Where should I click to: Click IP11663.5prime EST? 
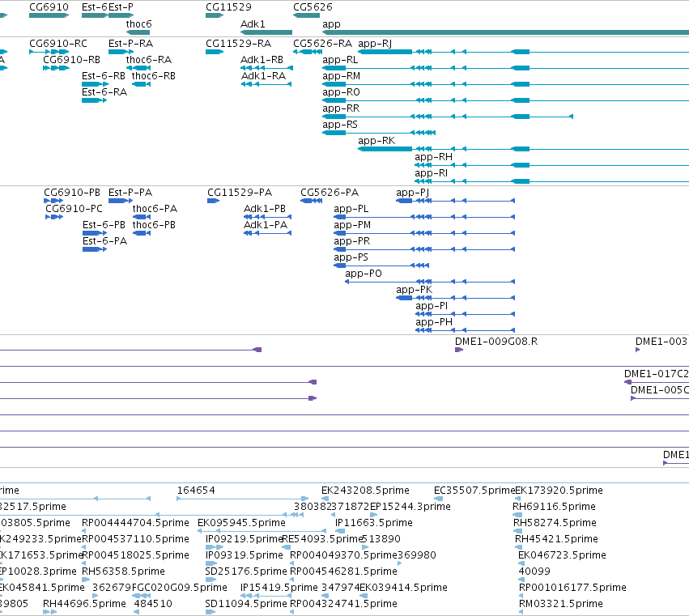(340, 531)
